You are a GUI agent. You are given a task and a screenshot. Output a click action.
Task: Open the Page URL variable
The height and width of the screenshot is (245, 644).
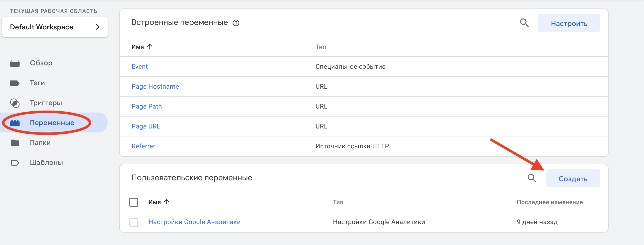(146, 126)
